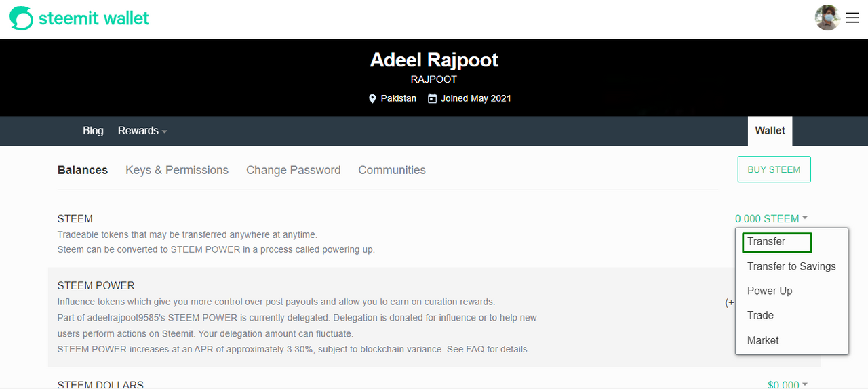This screenshot has height=389, width=868.
Task: Select Transfer to Savings option
Action: 791,266
